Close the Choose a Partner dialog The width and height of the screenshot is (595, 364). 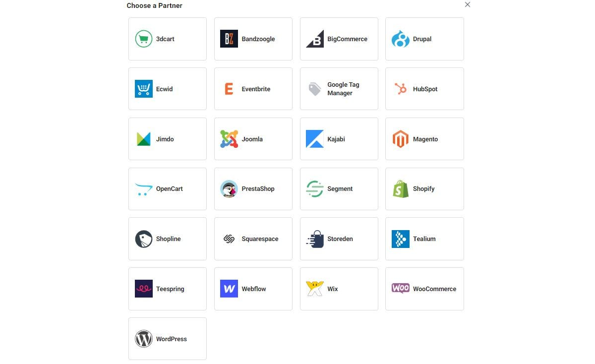tap(468, 4)
